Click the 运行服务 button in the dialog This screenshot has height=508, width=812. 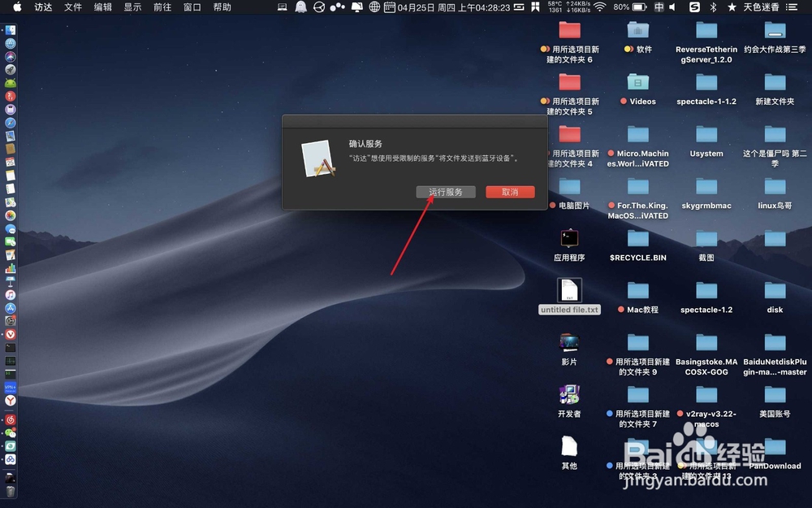[446, 192]
